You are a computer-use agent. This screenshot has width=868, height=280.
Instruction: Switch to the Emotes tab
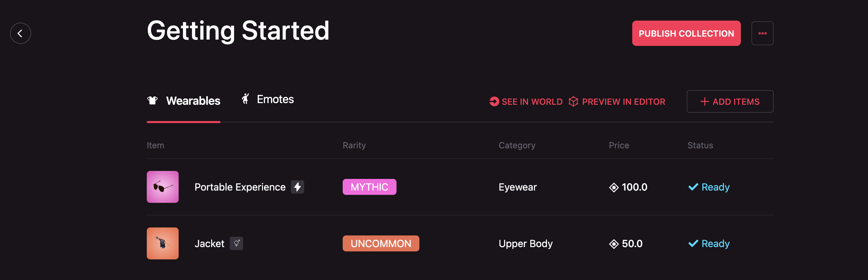tap(275, 99)
